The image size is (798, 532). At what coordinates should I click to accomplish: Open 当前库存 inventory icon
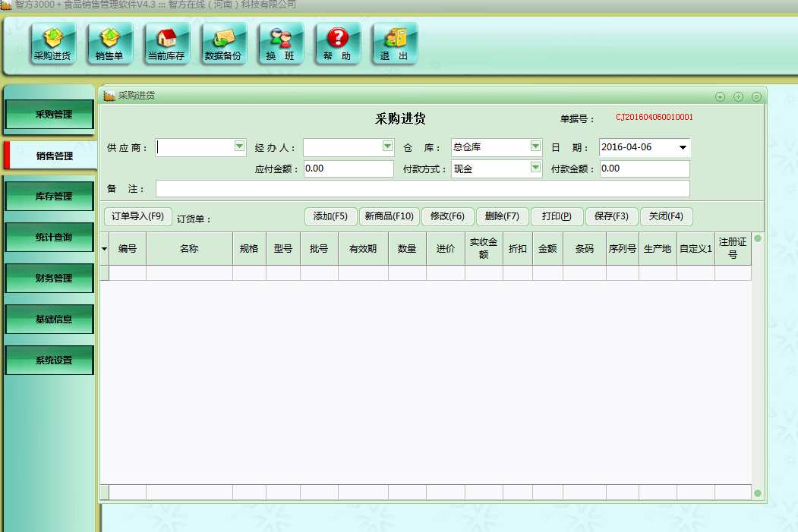[166, 43]
